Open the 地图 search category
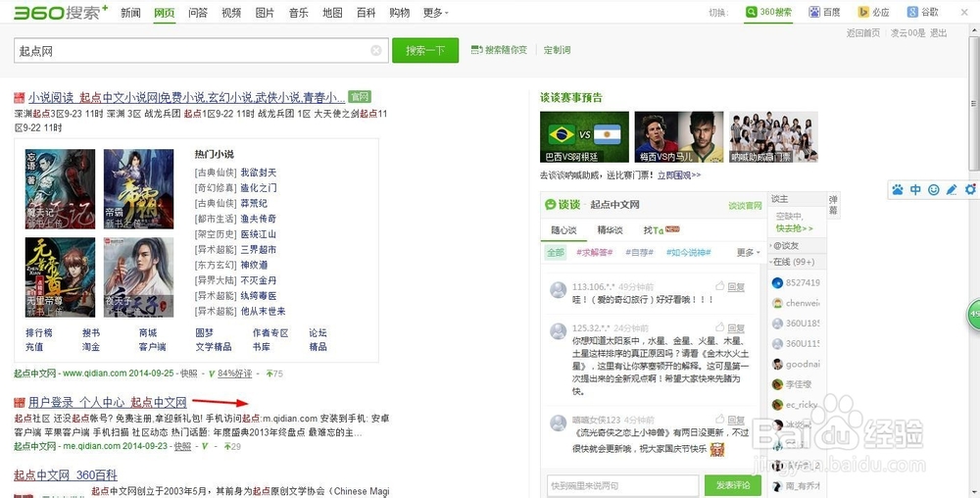The width and height of the screenshot is (980, 498). 332,13
